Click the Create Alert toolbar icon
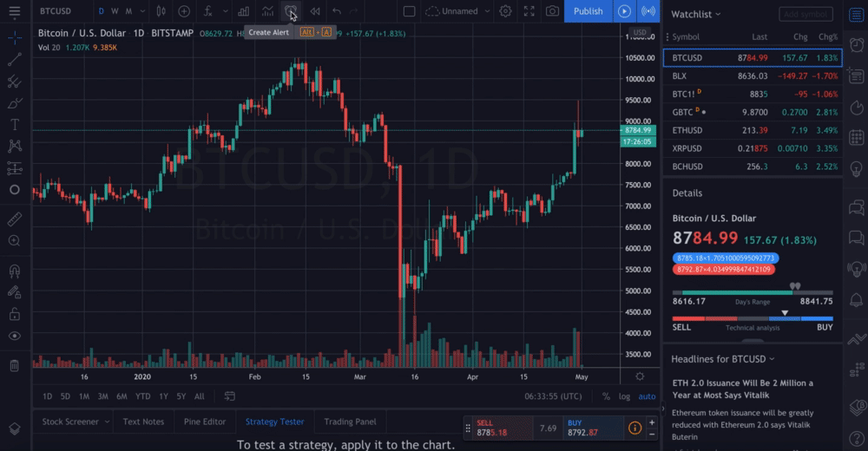Screen dimensions: 868x451 pyautogui.click(x=291, y=11)
